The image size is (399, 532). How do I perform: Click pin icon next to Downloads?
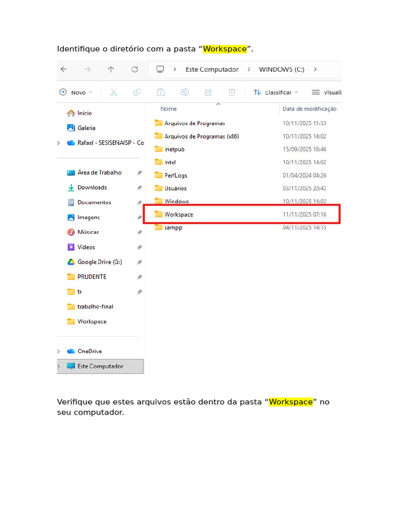139,188
